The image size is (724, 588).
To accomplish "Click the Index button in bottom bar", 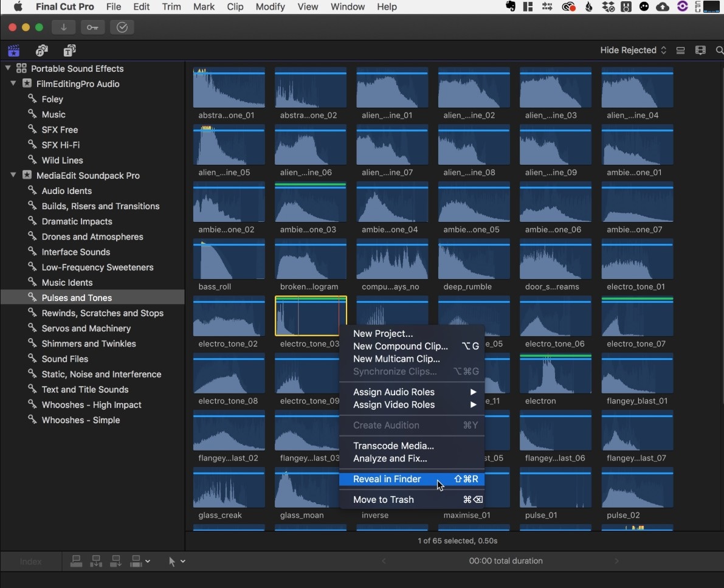I will pos(30,561).
